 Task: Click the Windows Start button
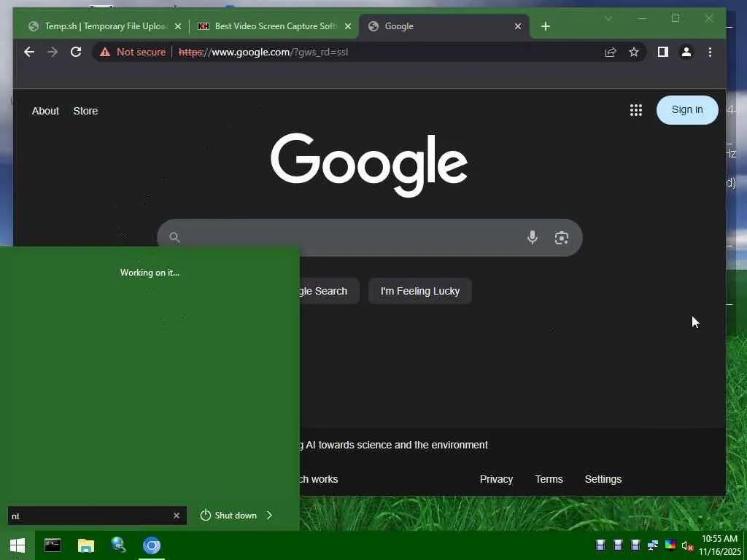point(18,545)
